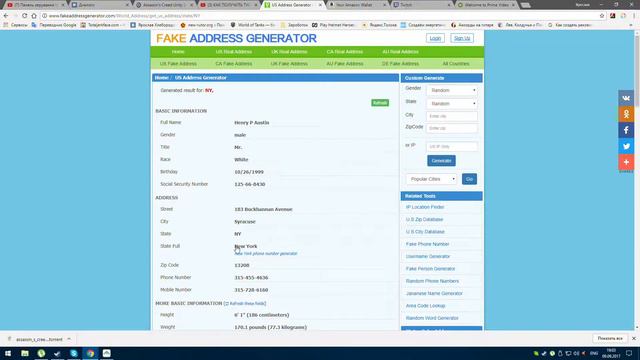
Task: Click the New York phone number generator link
Action: (x=266, y=253)
